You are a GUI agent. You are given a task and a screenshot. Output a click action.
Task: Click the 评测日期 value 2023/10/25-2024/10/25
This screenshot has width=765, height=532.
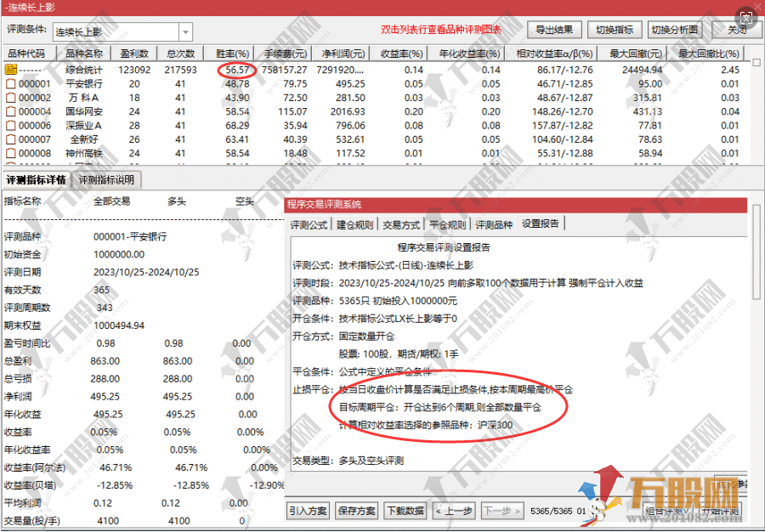coord(146,272)
